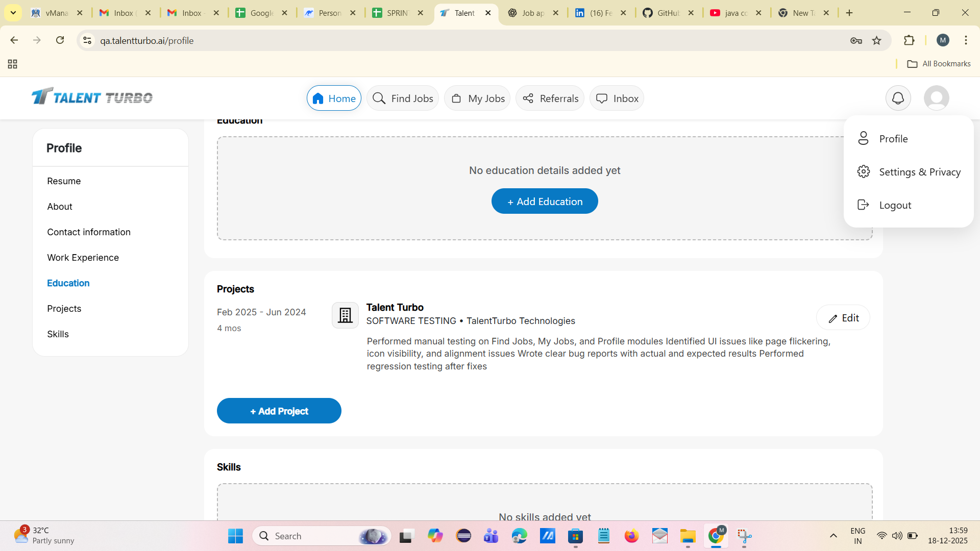Open File Explorer from the taskbar

tap(688, 536)
